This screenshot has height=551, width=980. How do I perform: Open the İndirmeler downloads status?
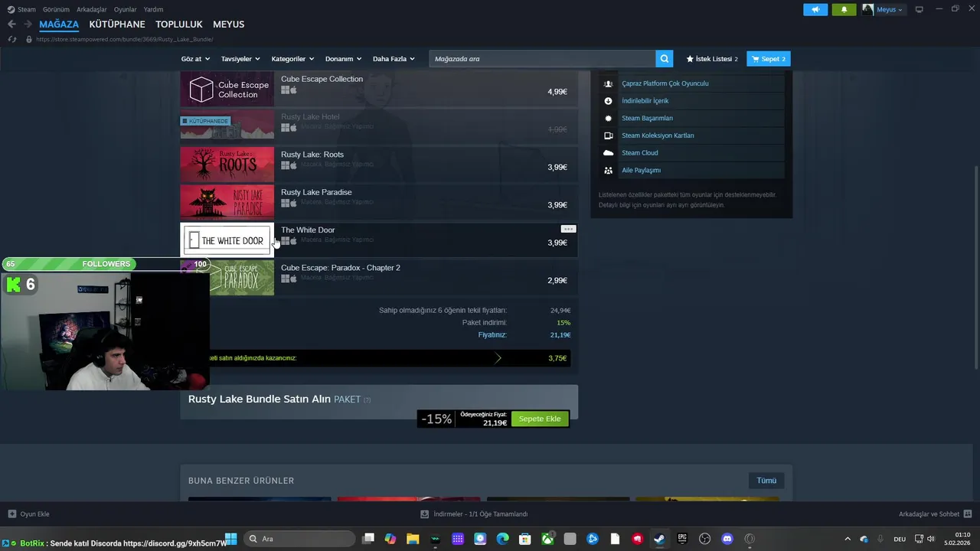[x=474, y=514]
